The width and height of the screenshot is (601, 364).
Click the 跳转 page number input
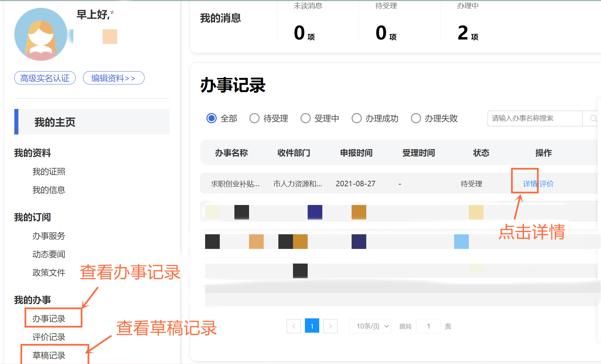[429, 326]
